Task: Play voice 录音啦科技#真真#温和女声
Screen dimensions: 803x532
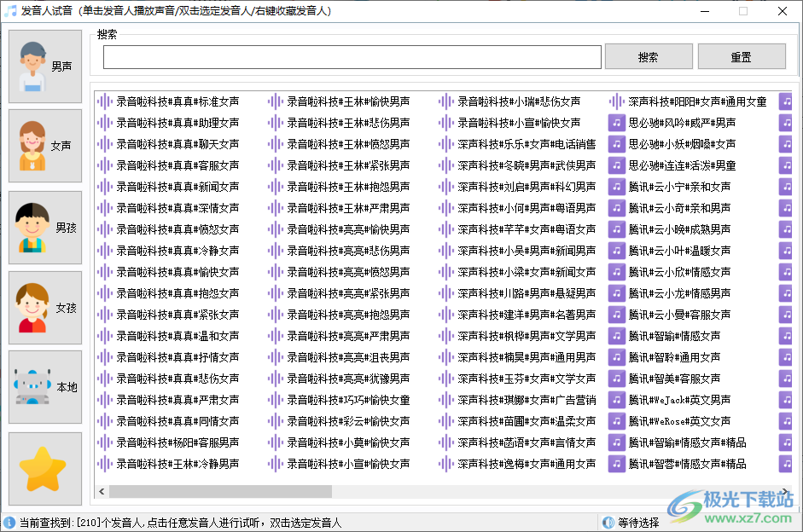Action: 177,336
